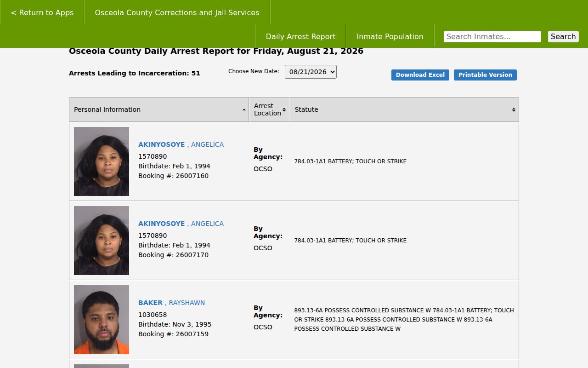
Task: Open Akinyosoye, Angelica name link above booking 26007170
Action: point(181,224)
